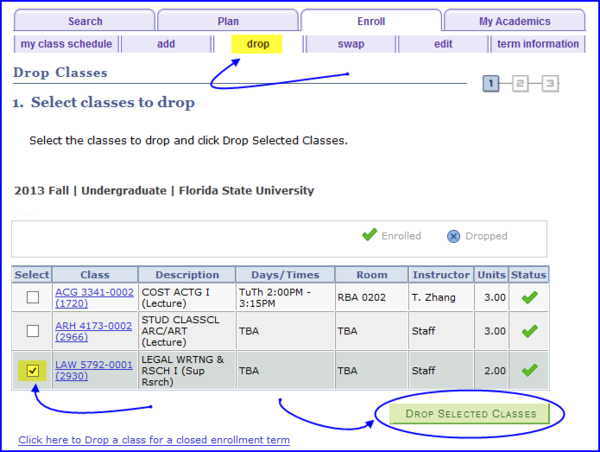Select the ARH 4173-0002 checkbox
Viewport: 600px width, 452px height.
pyautogui.click(x=33, y=331)
